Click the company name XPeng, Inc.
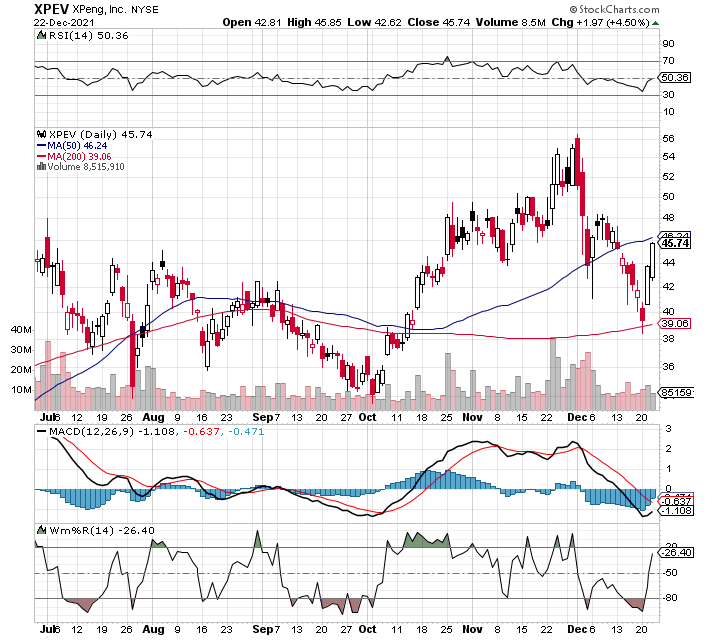 tap(99, 10)
